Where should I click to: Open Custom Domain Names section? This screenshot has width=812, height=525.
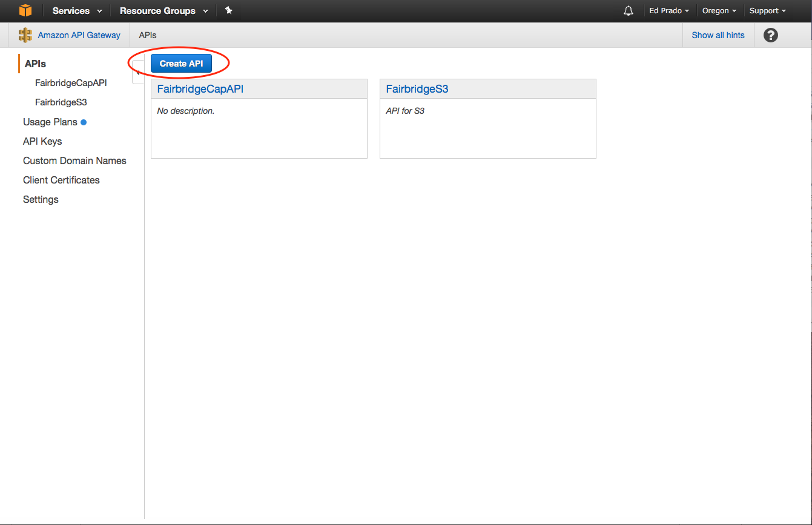(x=74, y=160)
